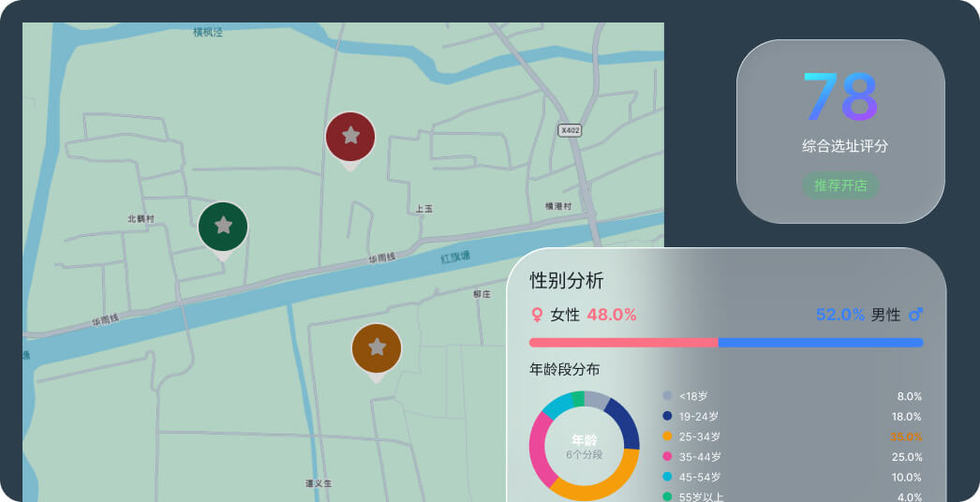Click the 推荐开店 green badge
Viewport: 980px width, 502px height.
840,185
